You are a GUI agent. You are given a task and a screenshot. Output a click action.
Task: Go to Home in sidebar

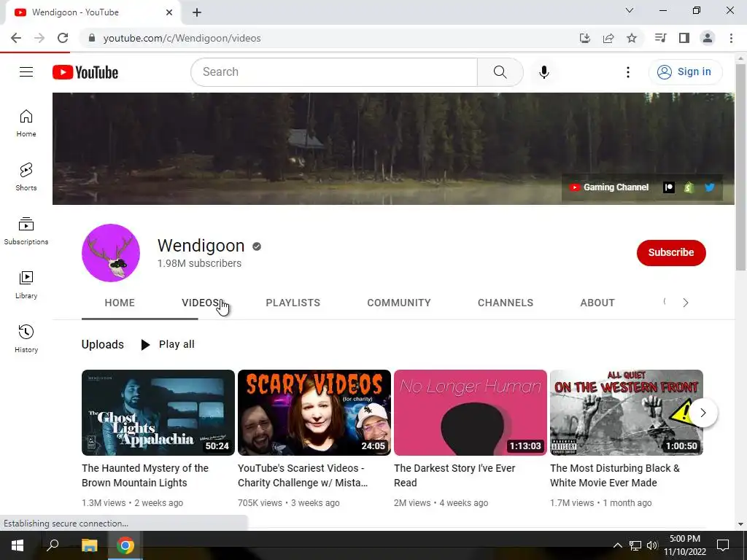pyautogui.click(x=26, y=123)
